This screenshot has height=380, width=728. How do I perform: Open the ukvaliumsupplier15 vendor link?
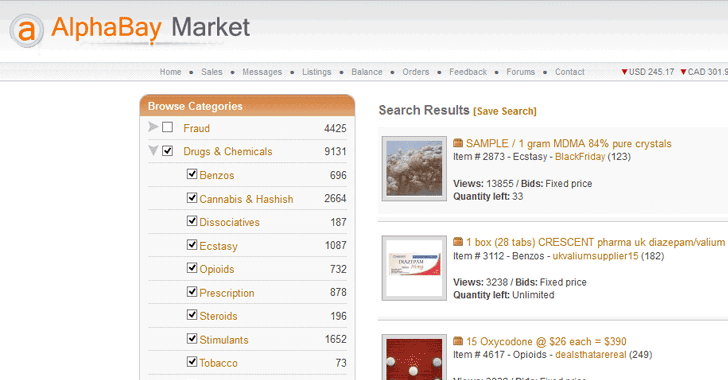595,256
